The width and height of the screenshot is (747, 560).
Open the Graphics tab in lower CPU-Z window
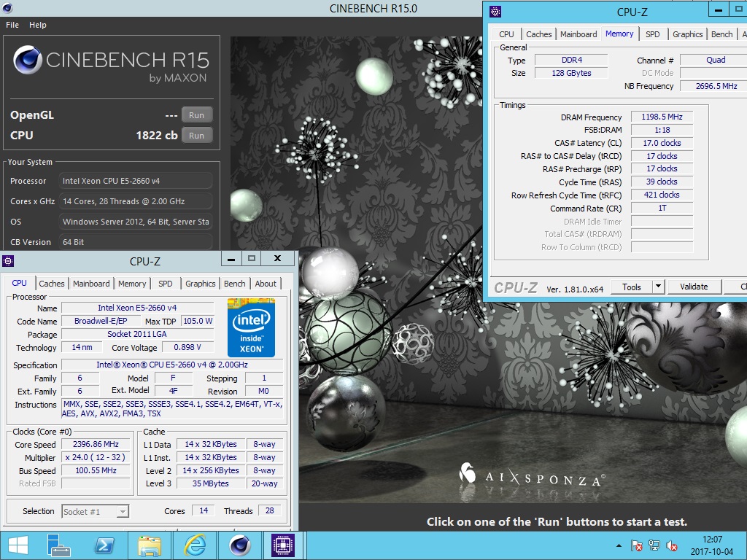(200, 284)
